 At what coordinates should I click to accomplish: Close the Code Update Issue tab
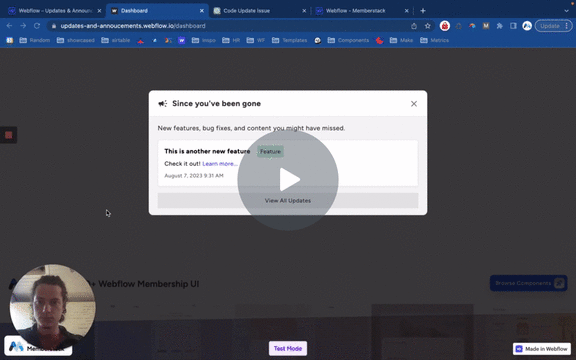point(304,11)
